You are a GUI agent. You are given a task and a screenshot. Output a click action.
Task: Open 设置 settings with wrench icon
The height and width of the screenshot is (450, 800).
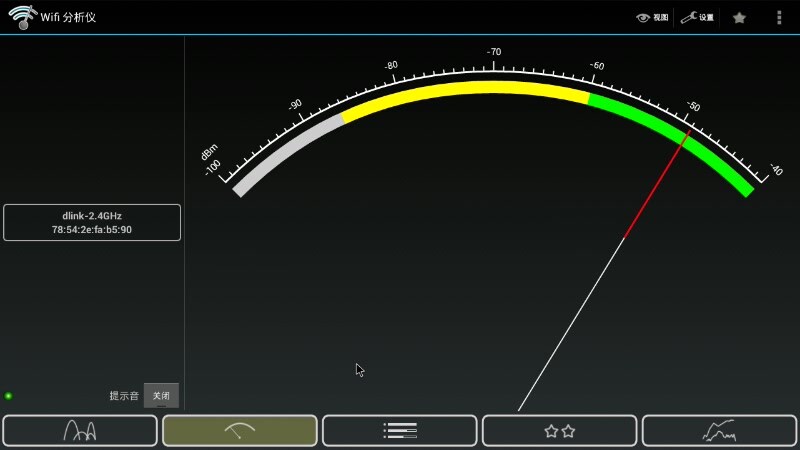[697, 17]
